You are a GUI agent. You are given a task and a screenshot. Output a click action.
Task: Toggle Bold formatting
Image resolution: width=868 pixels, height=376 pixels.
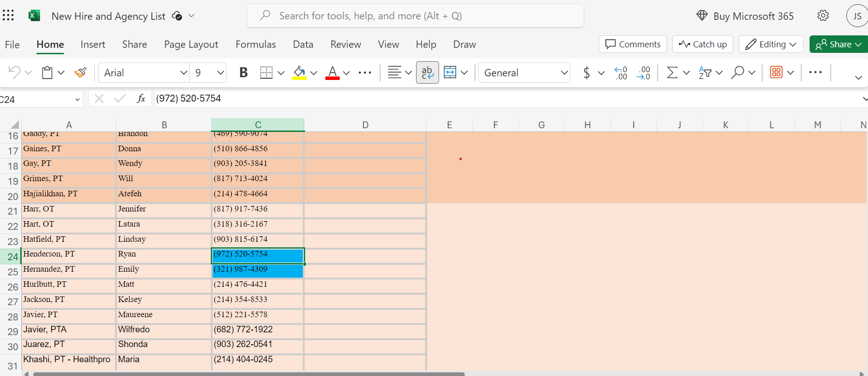click(x=243, y=73)
